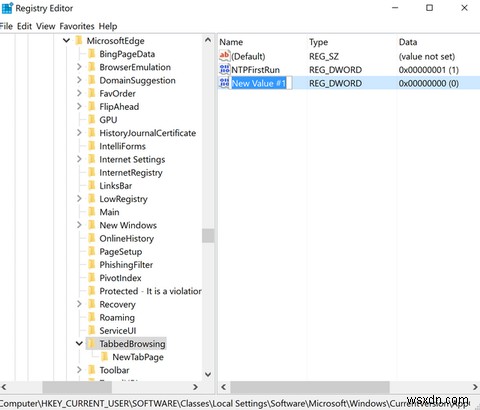The width and height of the screenshot is (480, 410).
Task: Click the tree pane scroll-down arrow
Action: click(x=208, y=374)
